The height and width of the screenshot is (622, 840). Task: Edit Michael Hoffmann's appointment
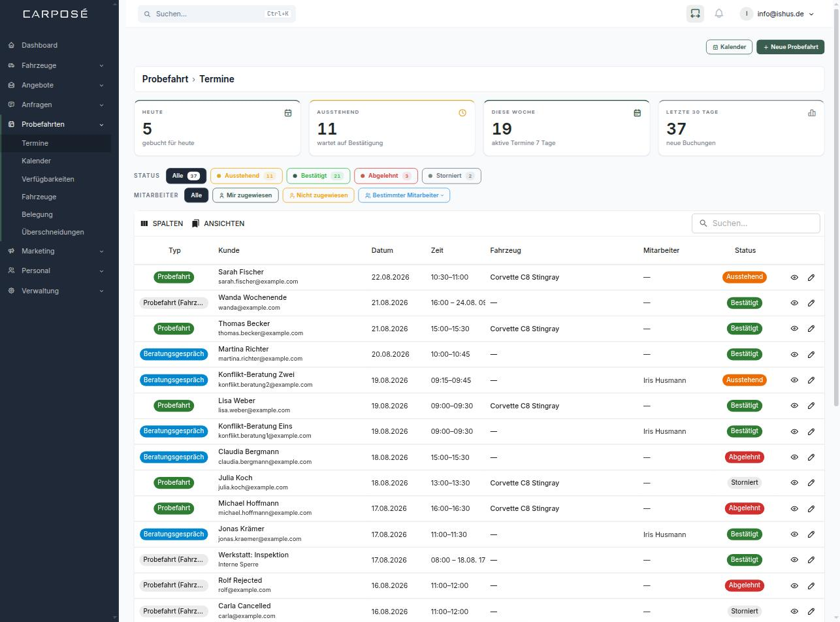click(811, 508)
